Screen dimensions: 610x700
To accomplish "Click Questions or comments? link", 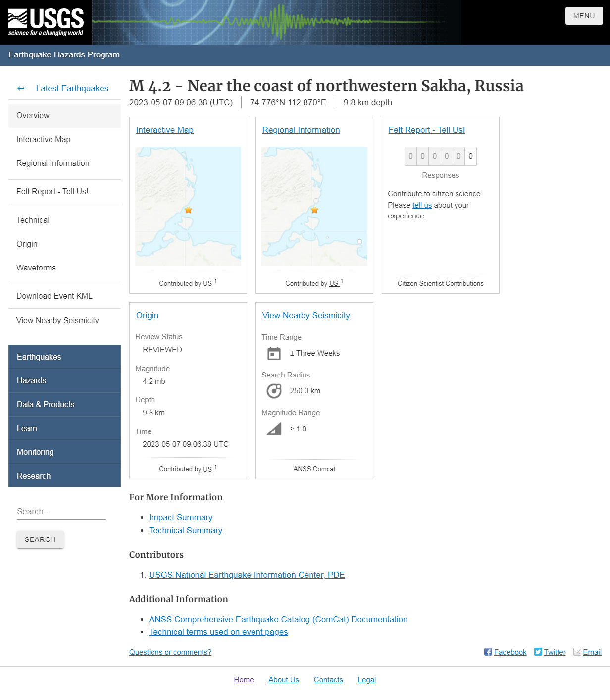I will tap(170, 652).
